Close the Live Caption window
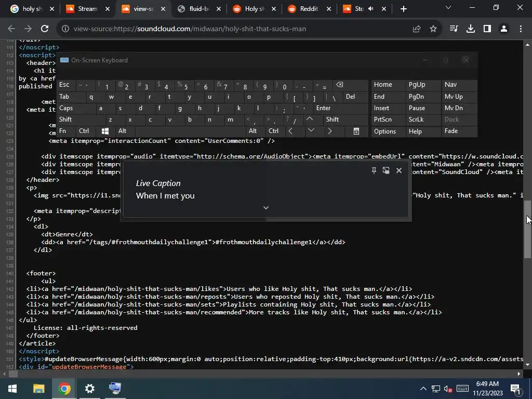Viewport: 532px width, 399px height. coord(399,170)
